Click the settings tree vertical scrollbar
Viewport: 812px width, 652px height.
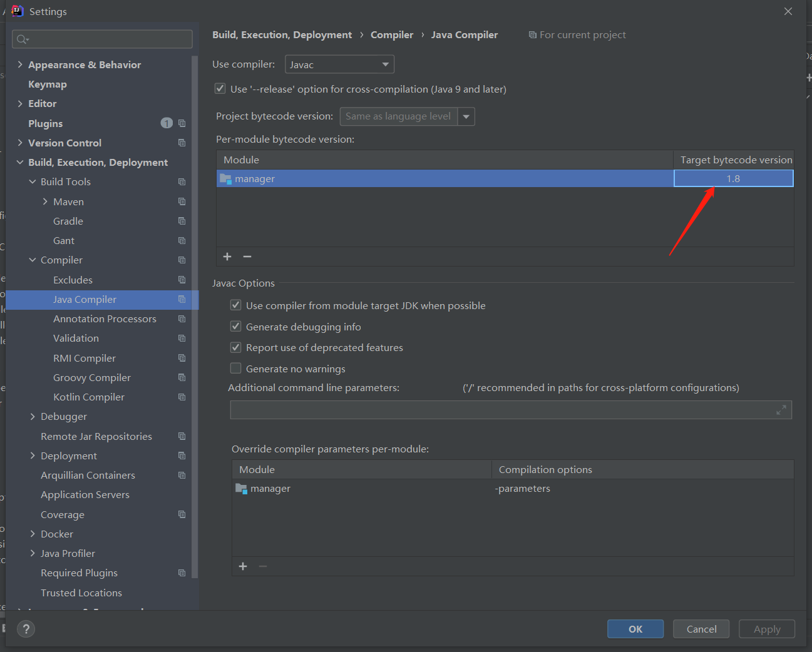click(195, 313)
